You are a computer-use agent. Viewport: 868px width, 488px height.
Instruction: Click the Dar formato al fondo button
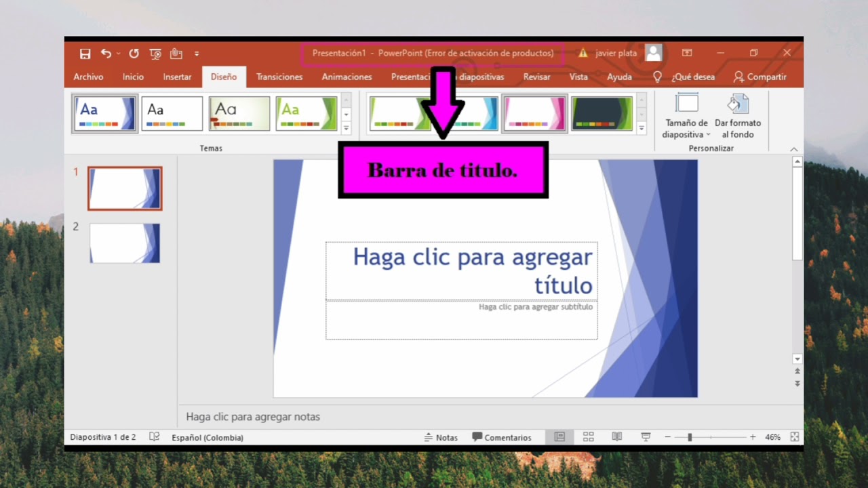click(x=738, y=115)
